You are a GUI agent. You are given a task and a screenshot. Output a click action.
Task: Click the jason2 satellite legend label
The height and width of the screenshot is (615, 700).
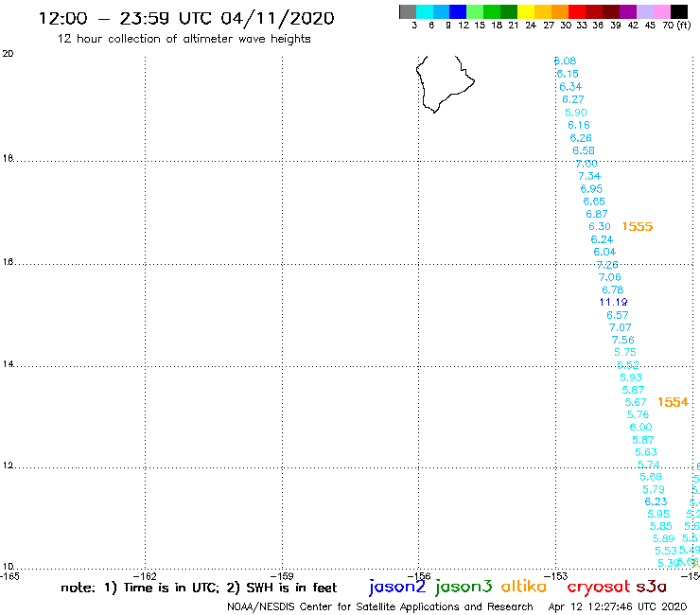[397, 587]
